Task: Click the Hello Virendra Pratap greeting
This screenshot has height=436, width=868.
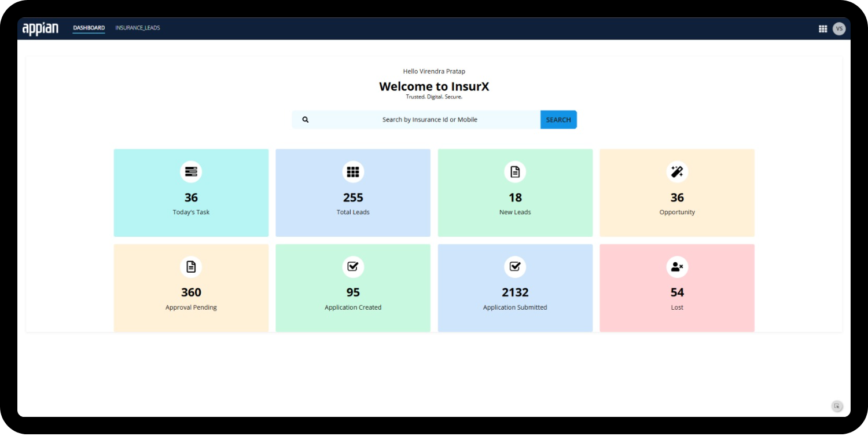Action: tap(434, 71)
